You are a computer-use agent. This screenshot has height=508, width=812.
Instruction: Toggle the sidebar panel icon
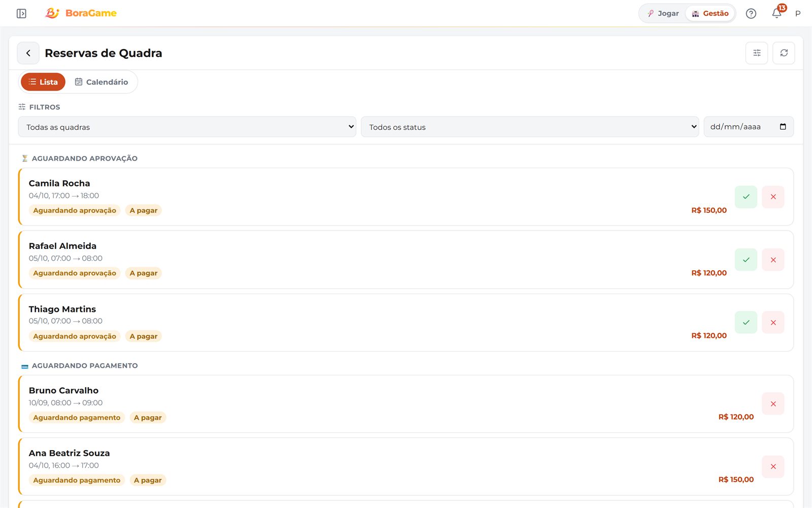(21, 13)
